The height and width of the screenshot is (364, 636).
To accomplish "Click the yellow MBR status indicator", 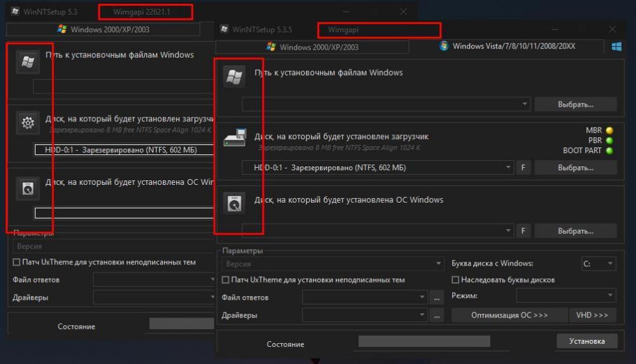I will click(x=609, y=131).
